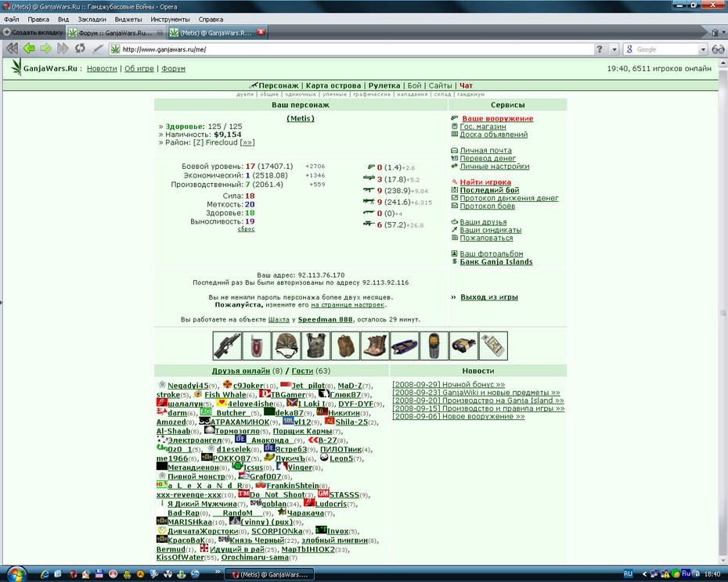Open Гос. магазин link
The width and height of the screenshot is (728, 582).
483,127
